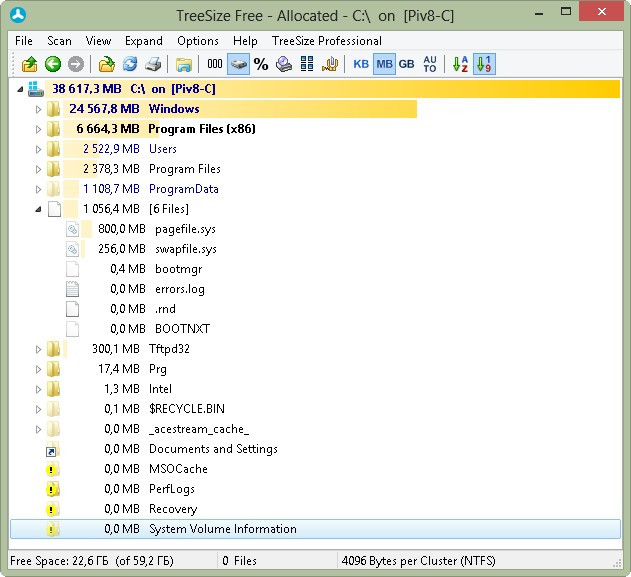Click the touch-optimized hand icon

click(x=330, y=64)
